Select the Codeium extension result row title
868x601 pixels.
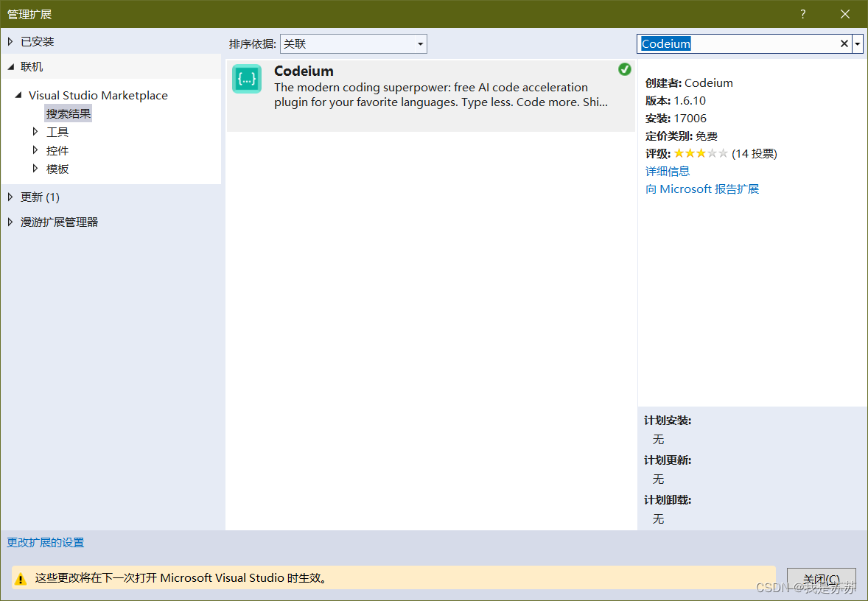(304, 71)
